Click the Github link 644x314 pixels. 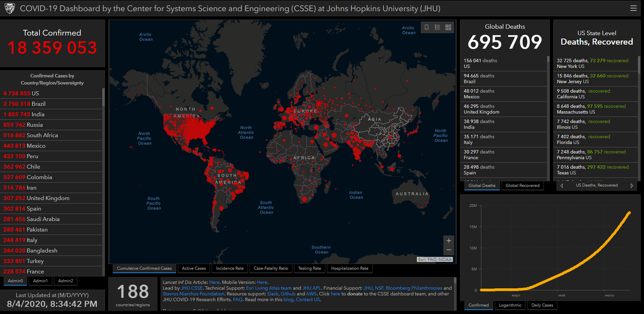pyautogui.click(x=288, y=294)
